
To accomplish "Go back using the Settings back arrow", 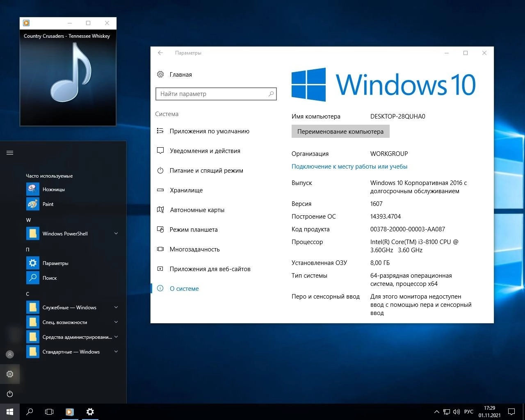I will [x=160, y=53].
